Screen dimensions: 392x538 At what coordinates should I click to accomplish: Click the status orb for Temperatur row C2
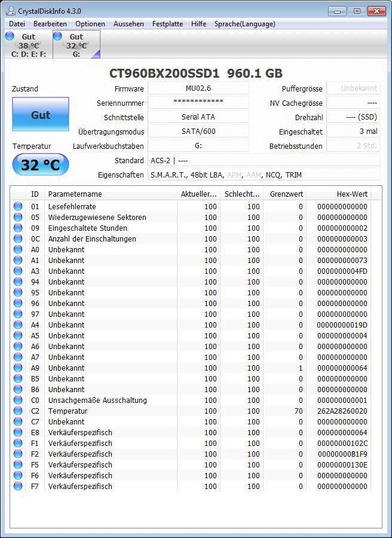[18, 411]
